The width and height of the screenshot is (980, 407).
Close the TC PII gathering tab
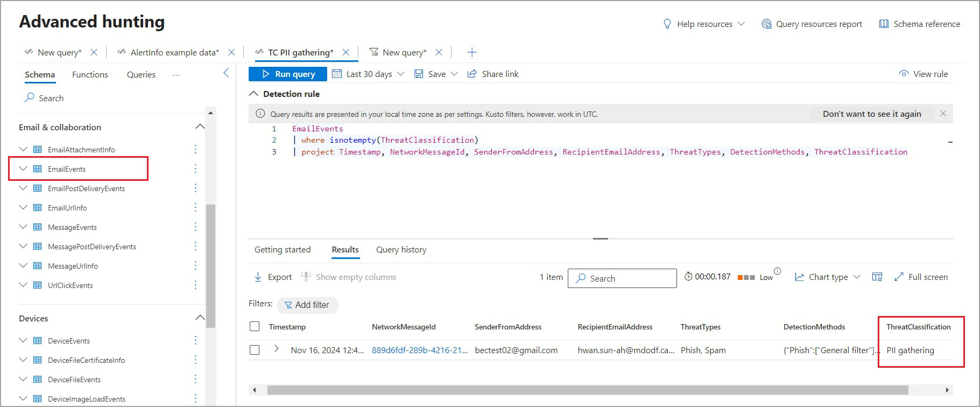[346, 52]
